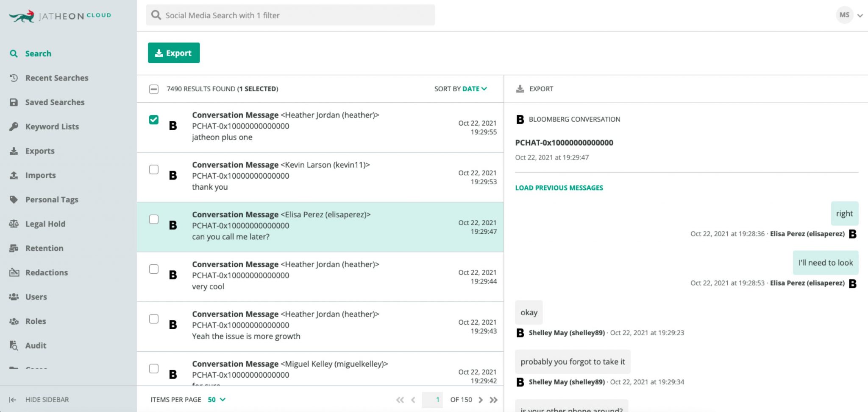Image resolution: width=868 pixels, height=412 pixels.
Task: Click the Jatheon Cloud logo
Action: [x=60, y=16]
